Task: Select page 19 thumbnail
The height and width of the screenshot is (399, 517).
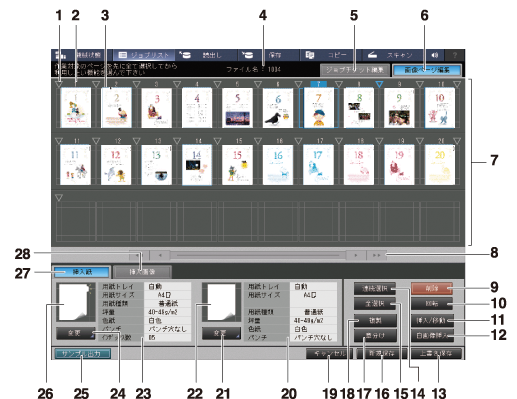Action: click(399, 165)
